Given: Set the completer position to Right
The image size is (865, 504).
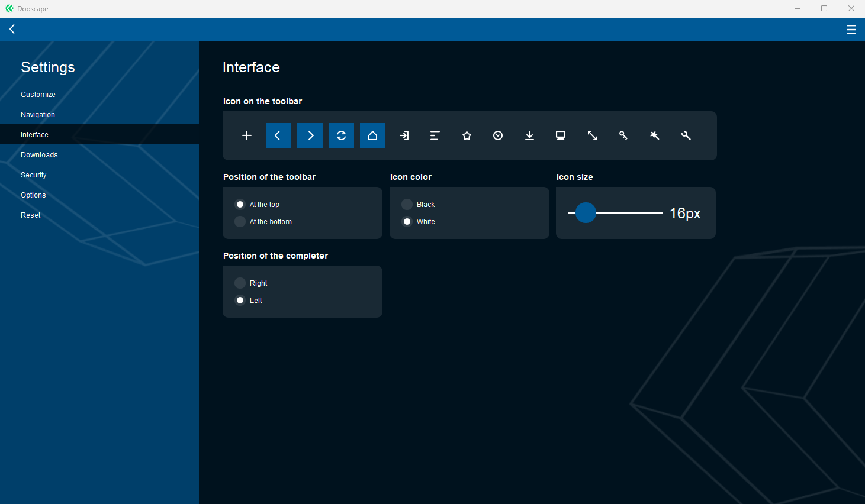Looking at the screenshot, I should pos(240,283).
